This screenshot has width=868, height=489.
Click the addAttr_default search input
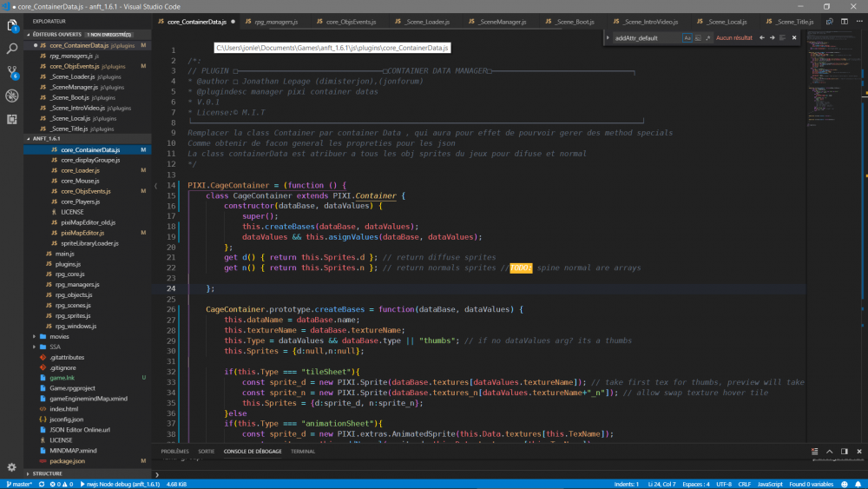(x=647, y=37)
